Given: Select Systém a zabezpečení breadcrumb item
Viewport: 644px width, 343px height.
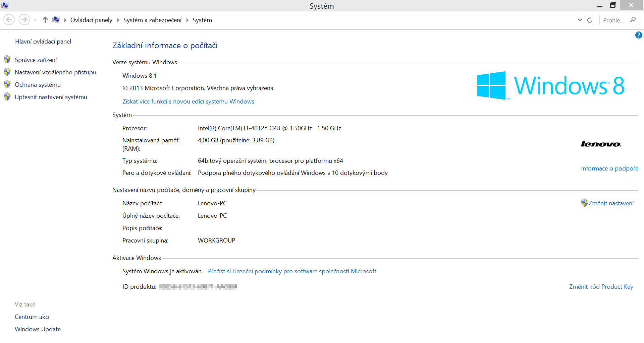Looking at the screenshot, I should click(x=152, y=20).
